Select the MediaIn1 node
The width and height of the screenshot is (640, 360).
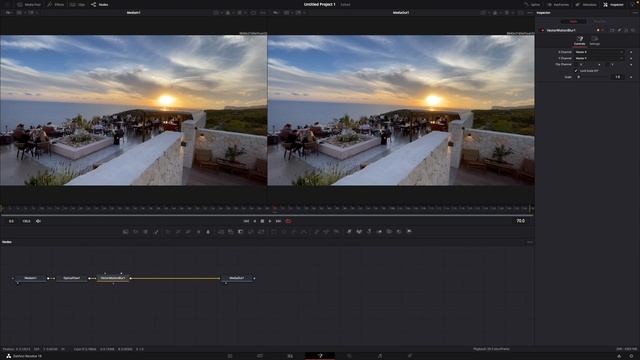coord(31,278)
